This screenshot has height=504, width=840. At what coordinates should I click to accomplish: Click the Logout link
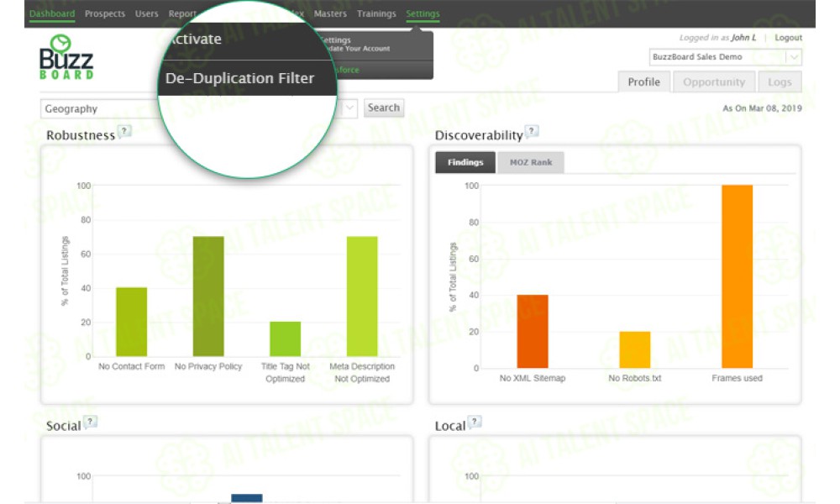pos(788,38)
